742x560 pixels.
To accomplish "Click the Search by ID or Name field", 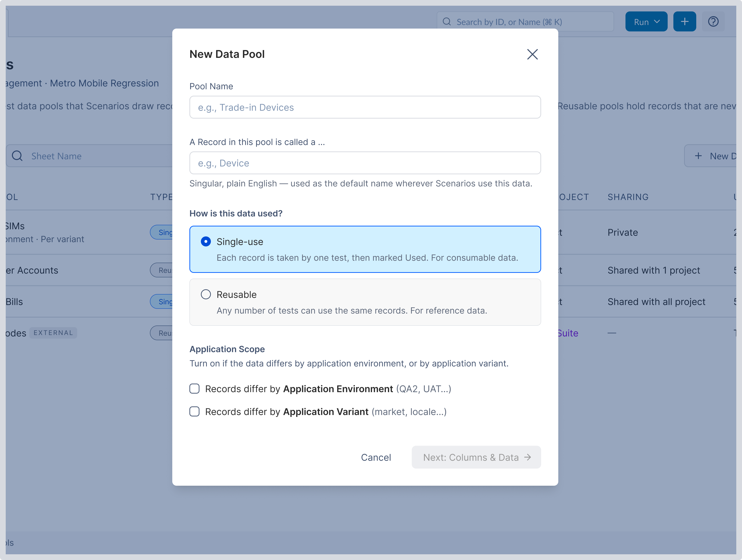I will [525, 22].
